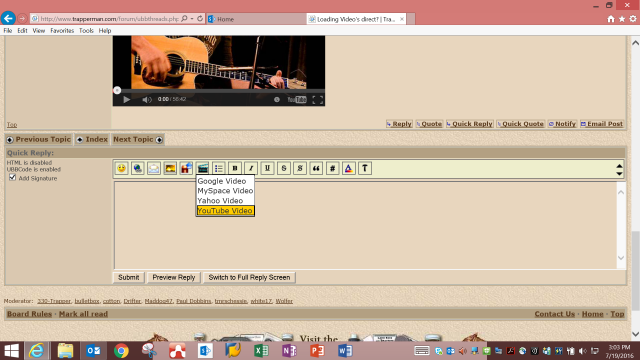Insert an email link with envelope icon
Image resolution: width=640 pixels, height=360 pixels.
[x=154, y=168]
